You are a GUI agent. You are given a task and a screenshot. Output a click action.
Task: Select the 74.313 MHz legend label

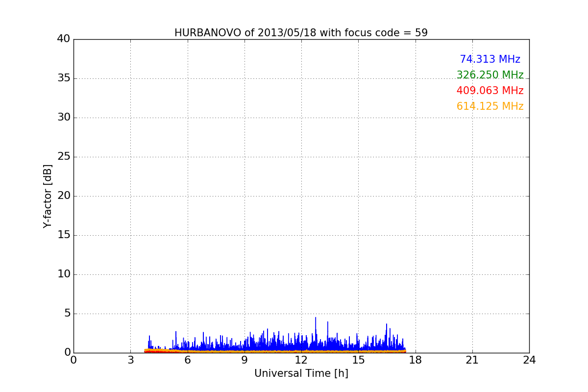[490, 59]
